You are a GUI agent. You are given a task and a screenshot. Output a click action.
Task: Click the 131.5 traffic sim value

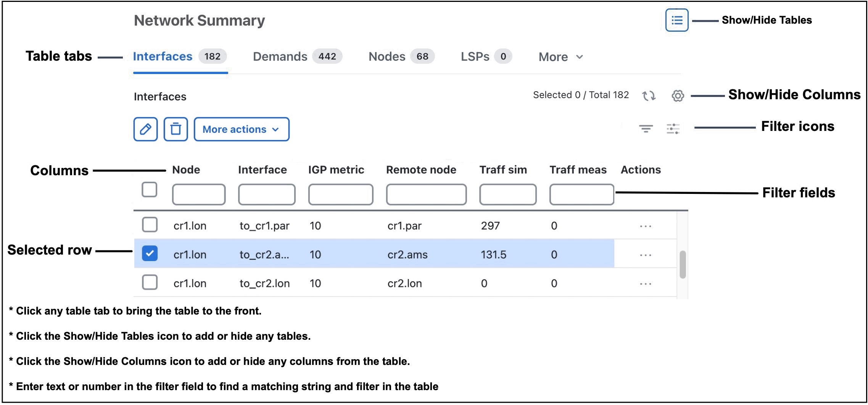(x=494, y=255)
